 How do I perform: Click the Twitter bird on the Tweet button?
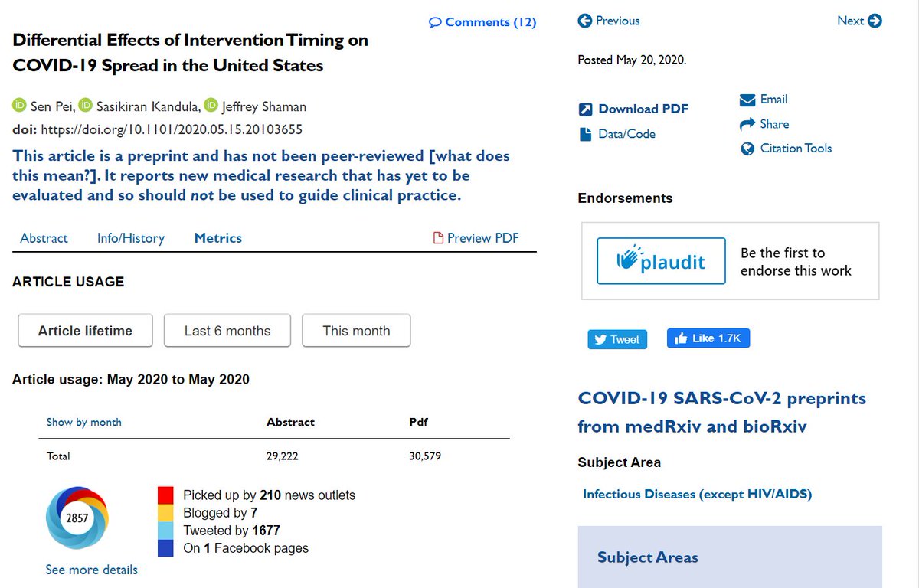click(600, 339)
